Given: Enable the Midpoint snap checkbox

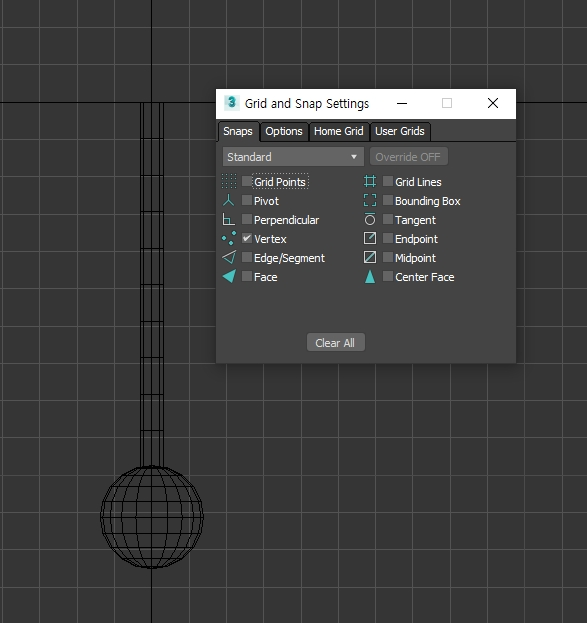Looking at the screenshot, I should [388, 257].
